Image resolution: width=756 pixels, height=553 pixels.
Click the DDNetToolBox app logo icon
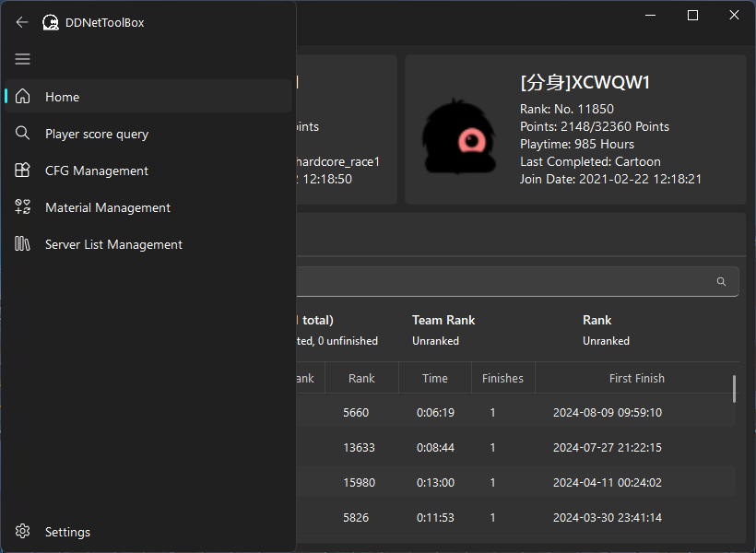51,22
